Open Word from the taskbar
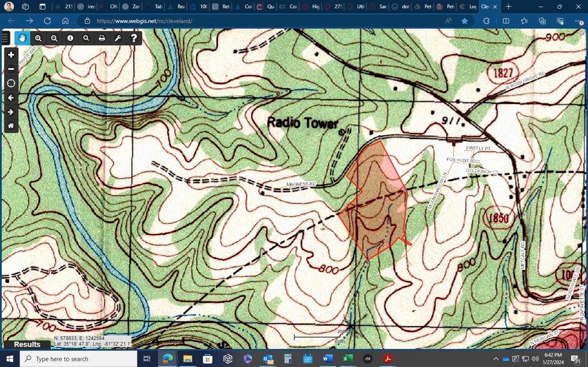Viewport: 588px width, 367px height. point(327,359)
